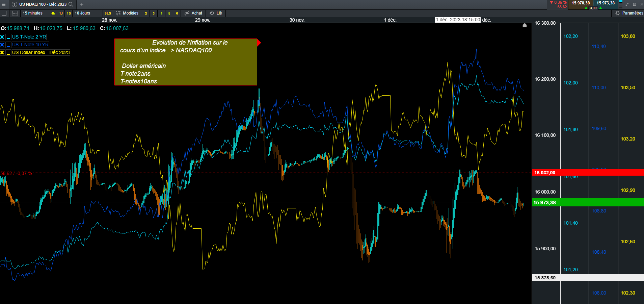The height and width of the screenshot is (304, 644).
Task: Click the SLS toolbar button
Action: [x=108, y=13]
